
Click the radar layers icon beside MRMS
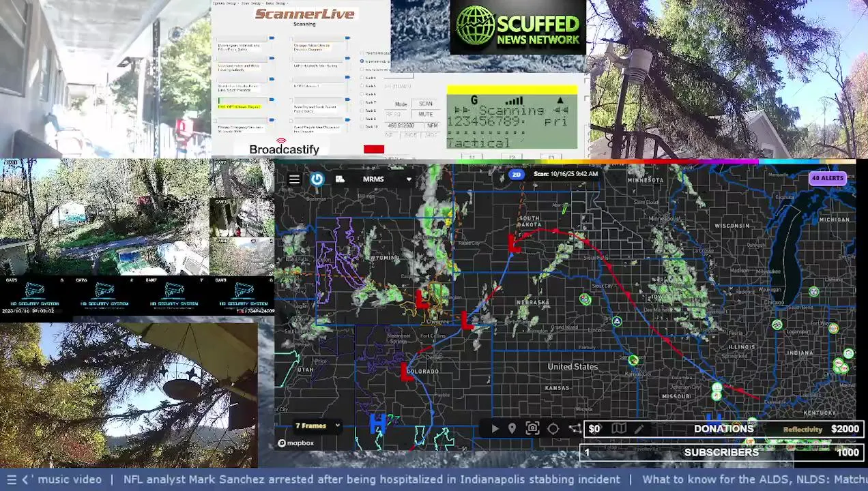(x=340, y=179)
